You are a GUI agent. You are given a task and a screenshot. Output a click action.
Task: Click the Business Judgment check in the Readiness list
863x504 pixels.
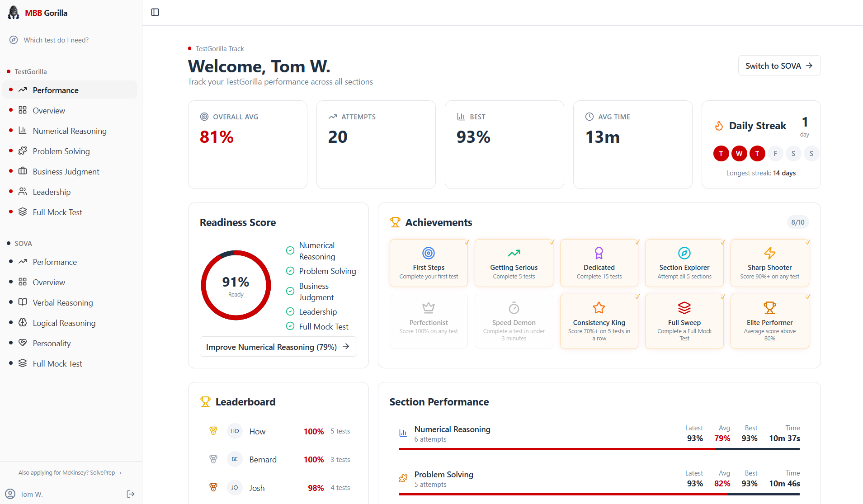[290, 291]
